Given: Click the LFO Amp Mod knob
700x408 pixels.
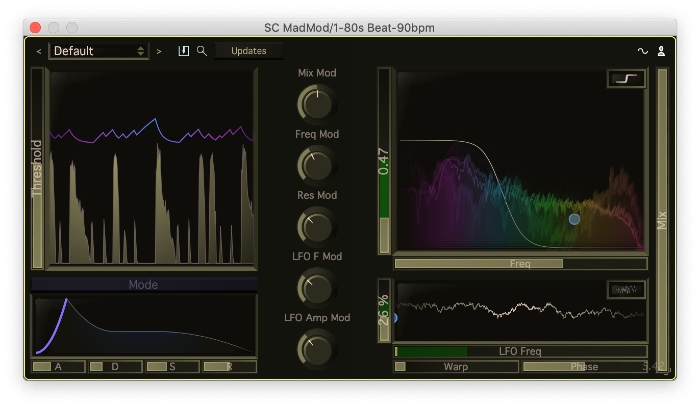Looking at the screenshot, I should pos(317,349).
